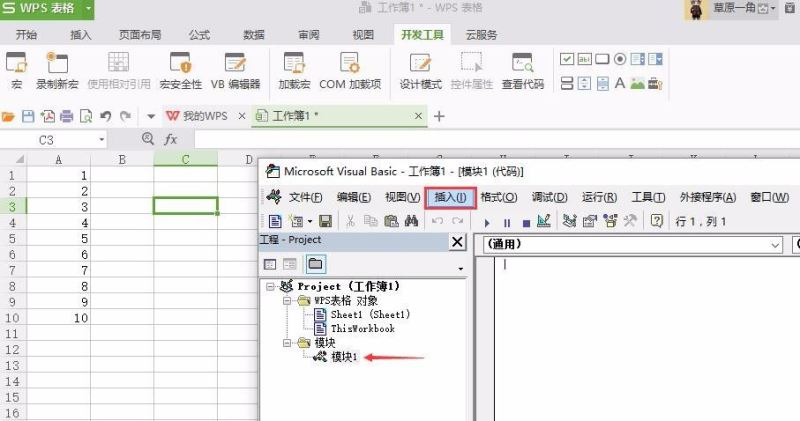Collapse the Project (工作簿1) tree node
This screenshot has height=421, width=800.
pyautogui.click(x=271, y=286)
